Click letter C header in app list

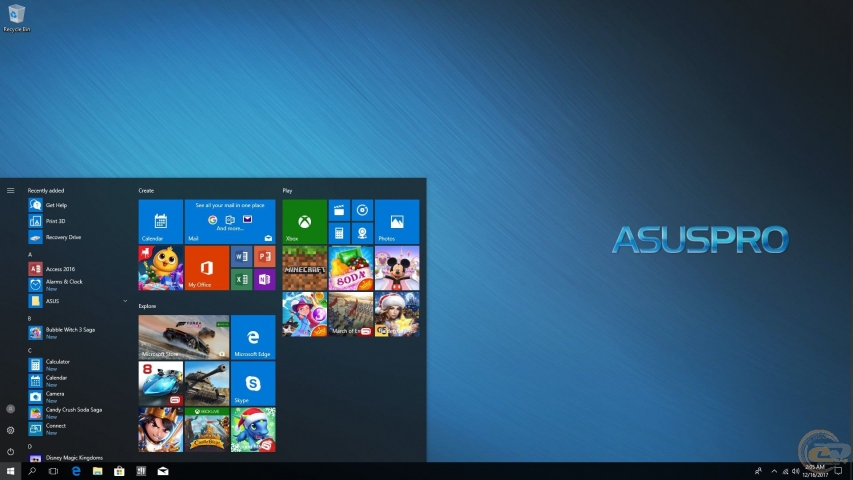30,350
